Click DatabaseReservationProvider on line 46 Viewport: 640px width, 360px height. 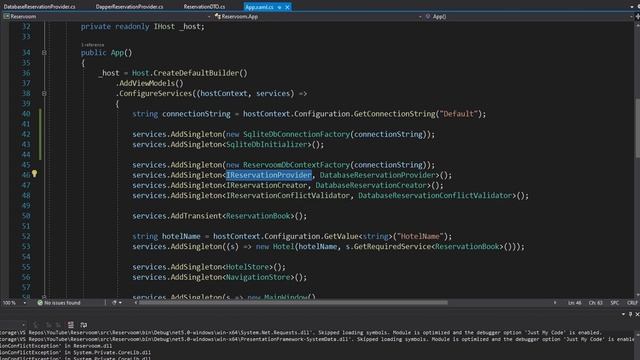[x=378, y=175]
